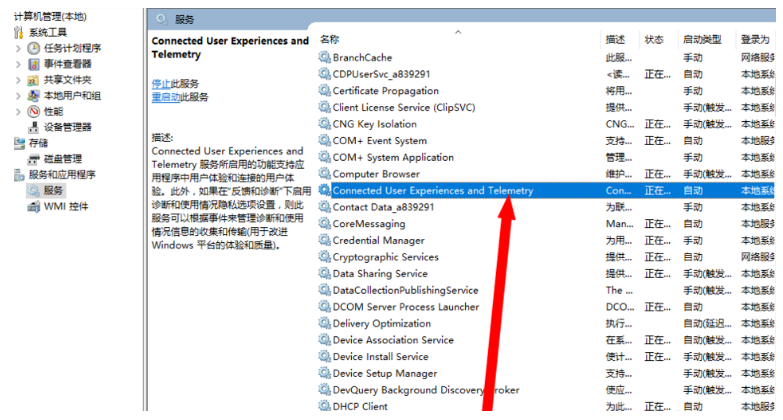
Task: Click the WMI 控件 icon
Action: (x=34, y=206)
